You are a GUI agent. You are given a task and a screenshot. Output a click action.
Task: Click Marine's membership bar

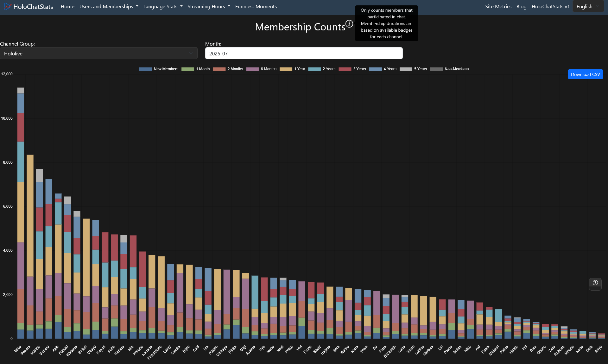(x=39, y=254)
